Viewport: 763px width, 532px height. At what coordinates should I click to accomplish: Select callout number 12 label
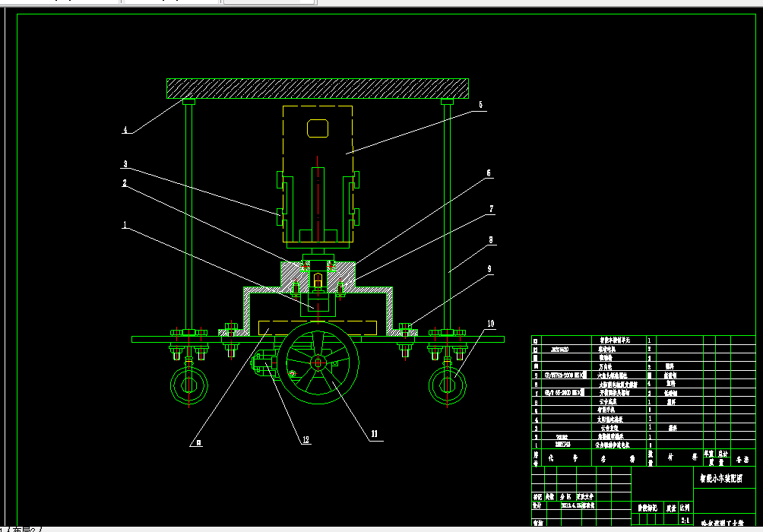point(306,439)
